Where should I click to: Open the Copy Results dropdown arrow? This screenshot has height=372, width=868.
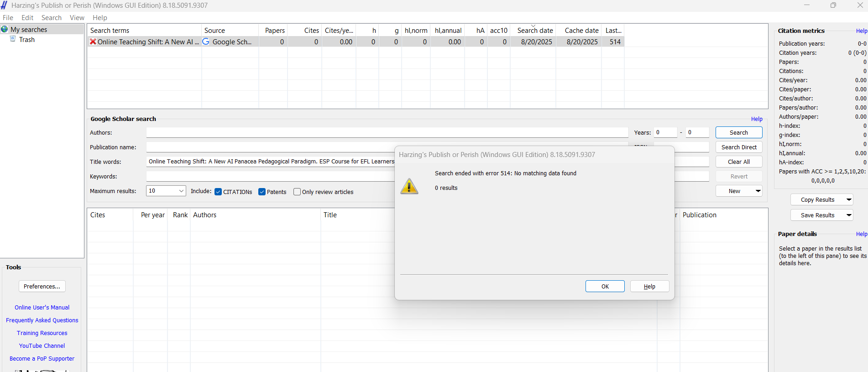click(849, 199)
